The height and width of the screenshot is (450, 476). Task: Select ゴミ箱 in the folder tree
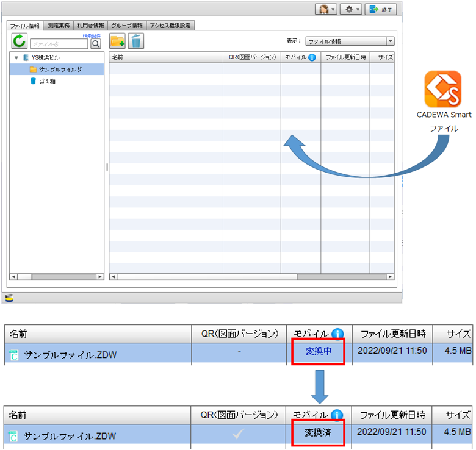click(x=47, y=81)
